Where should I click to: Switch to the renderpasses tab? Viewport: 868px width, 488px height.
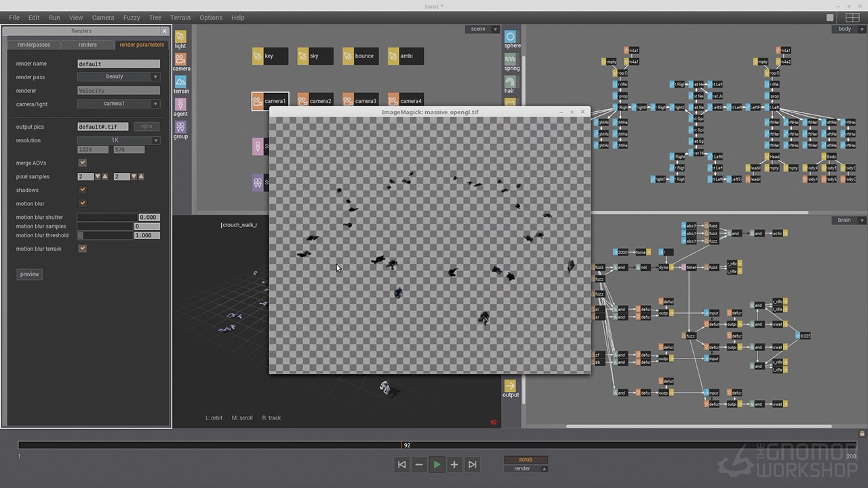click(x=33, y=45)
